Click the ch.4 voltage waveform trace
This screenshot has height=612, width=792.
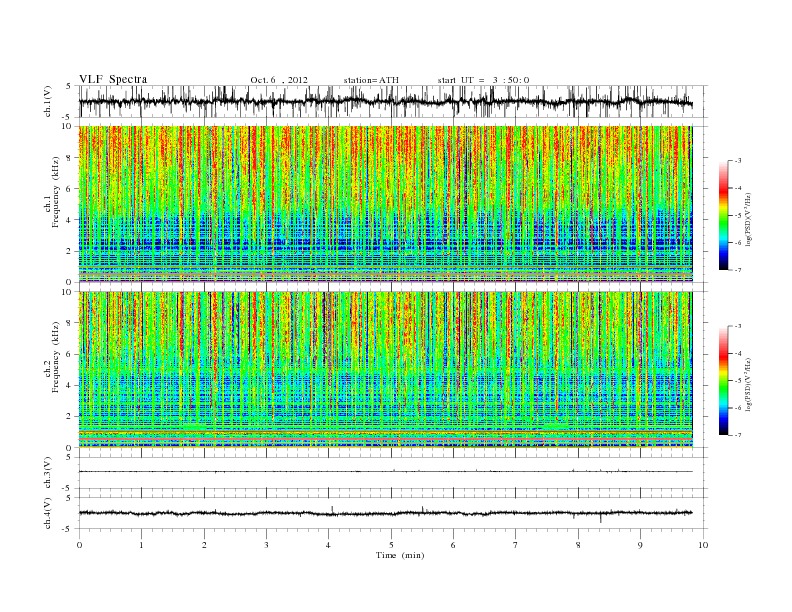point(386,513)
